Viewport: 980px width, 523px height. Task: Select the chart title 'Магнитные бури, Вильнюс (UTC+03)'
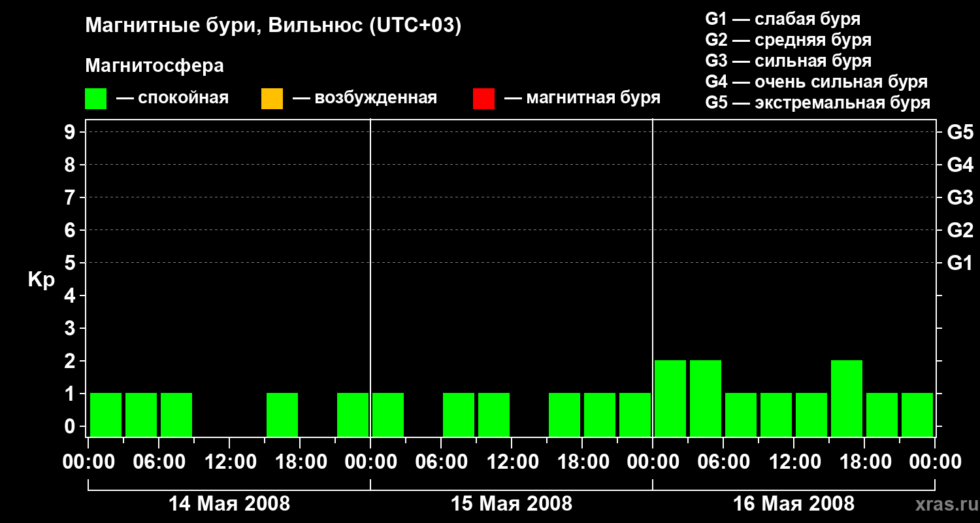click(x=273, y=26)
